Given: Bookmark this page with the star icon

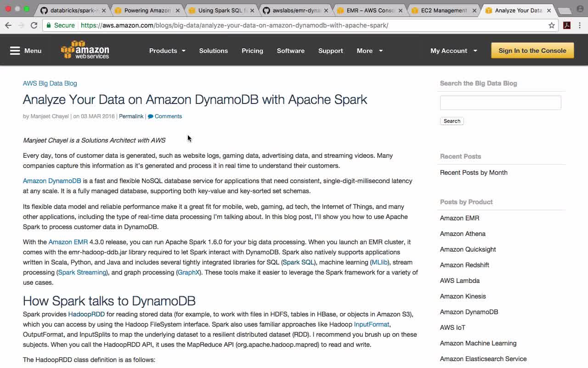Looking at the screenshot, I should coord(552,25).
